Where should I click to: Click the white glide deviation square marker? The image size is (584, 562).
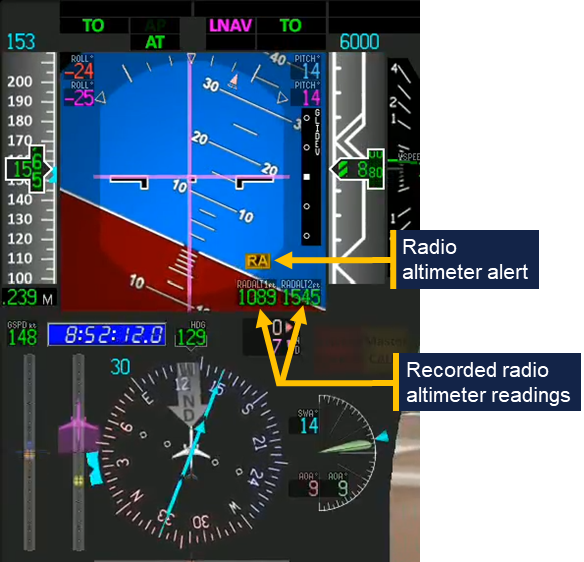point(307,177)
